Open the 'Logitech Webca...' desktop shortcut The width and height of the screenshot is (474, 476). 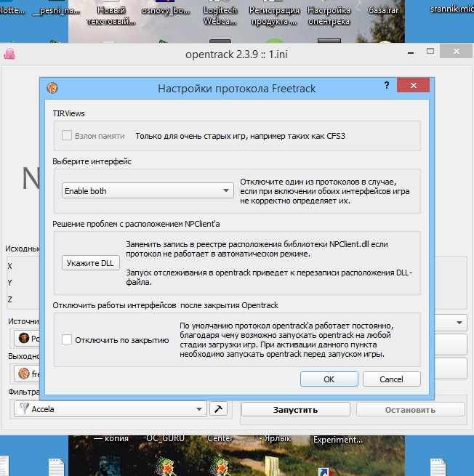tap(220, 16)
